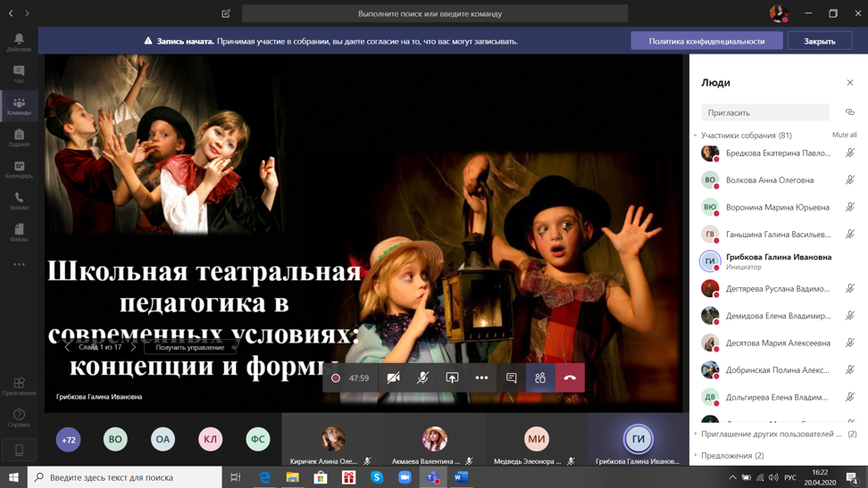
Task: Hide the participants panel via toolbar icon
Action: (x=540, y=378)
